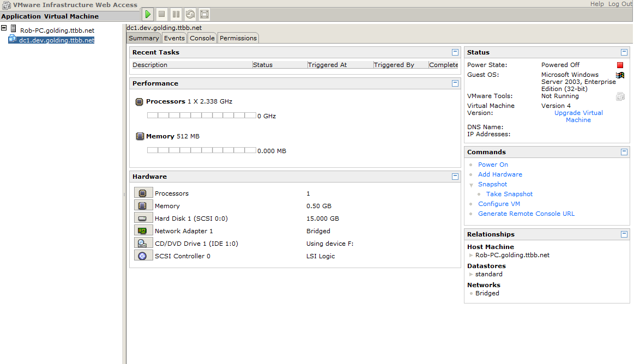Collapse the Status panel
634x364 pixels.
pyautogui.click(x=624, y=52)
